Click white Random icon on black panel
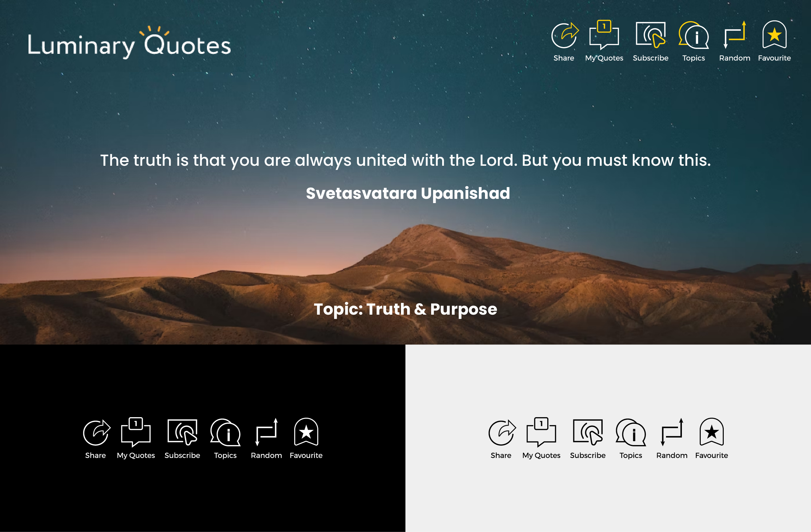Screen dimensions: 811x532 point(266,432)
